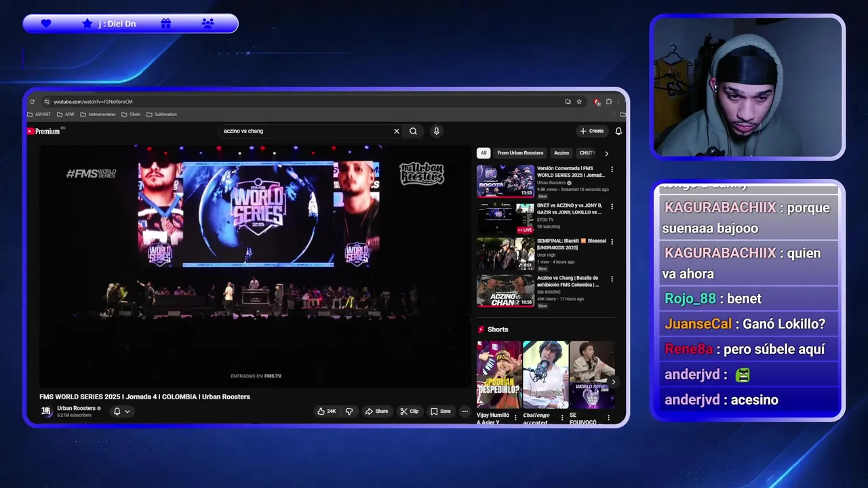868x488 pixels.
Task: Click chat message 'Ganó Lokillo?'
Action: point(784,324)
